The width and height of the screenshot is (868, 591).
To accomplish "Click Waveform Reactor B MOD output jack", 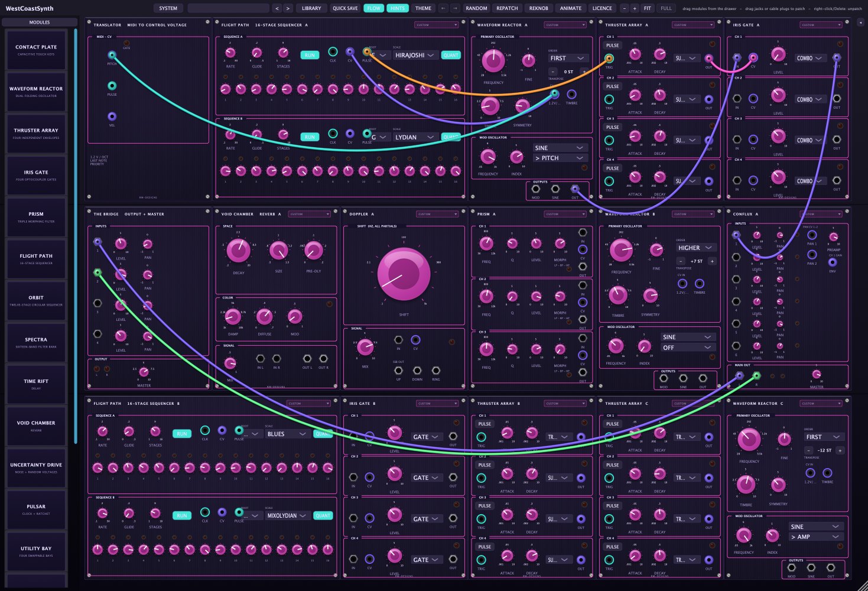I will tap(664, 378).
